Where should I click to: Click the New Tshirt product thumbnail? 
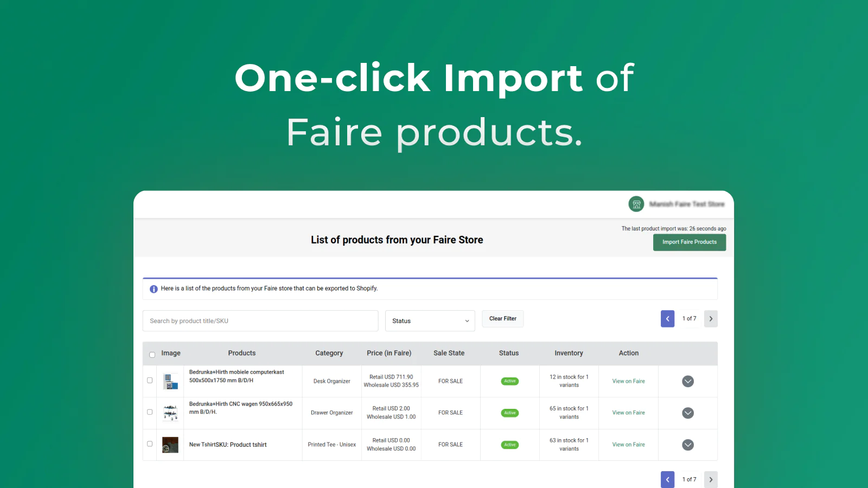pyautogui.click(x=170, y=445)
